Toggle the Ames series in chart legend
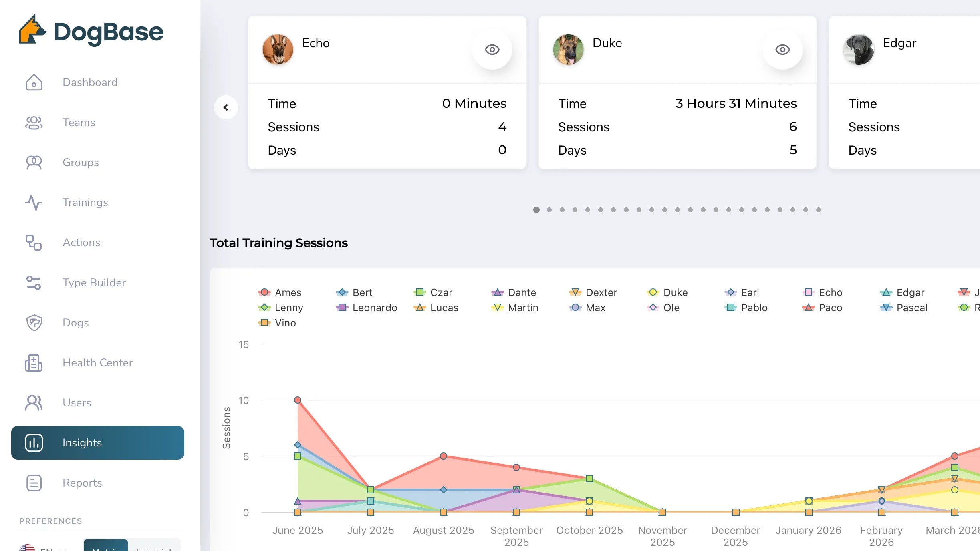The width and height of the screenshot is (980, 551). pyautogui.click(x=280, y=292)
